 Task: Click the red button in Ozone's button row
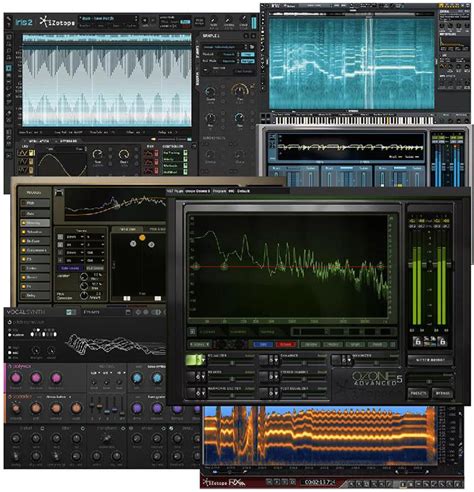285,344
